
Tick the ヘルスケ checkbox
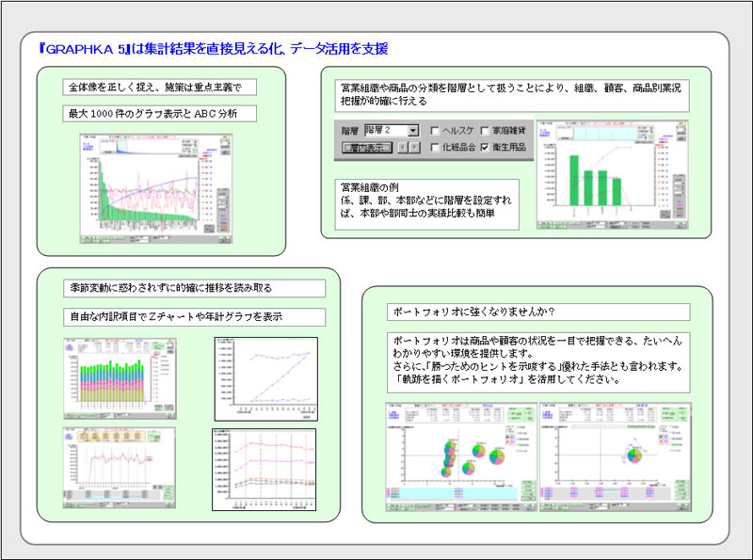pos(435,131)
